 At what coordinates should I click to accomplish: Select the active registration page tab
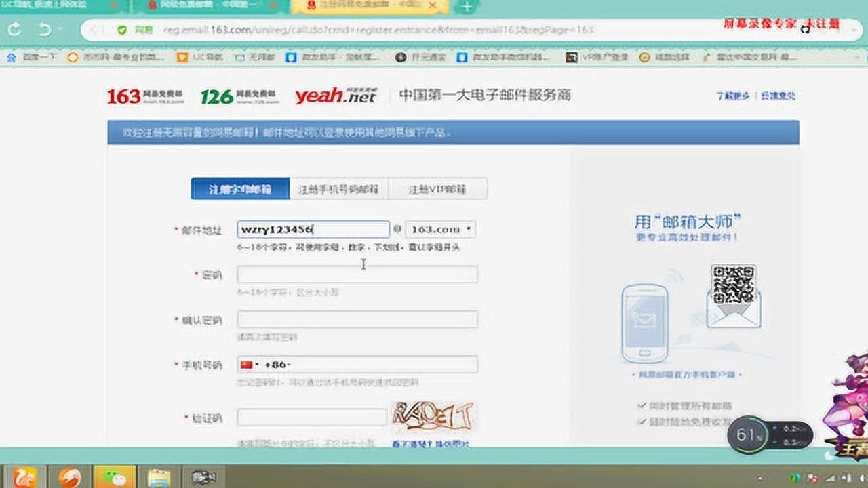[x=370, y=5]
